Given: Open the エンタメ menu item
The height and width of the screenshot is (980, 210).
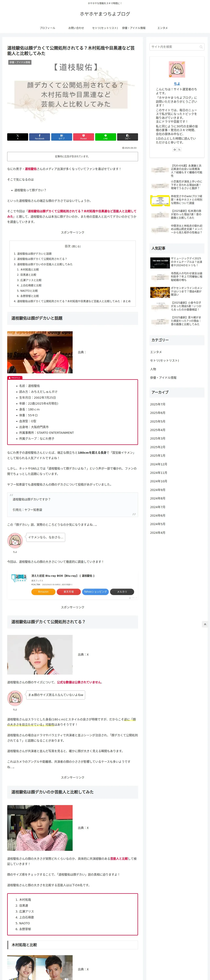Looking at the screenshot, I should [x=162, y=28].
